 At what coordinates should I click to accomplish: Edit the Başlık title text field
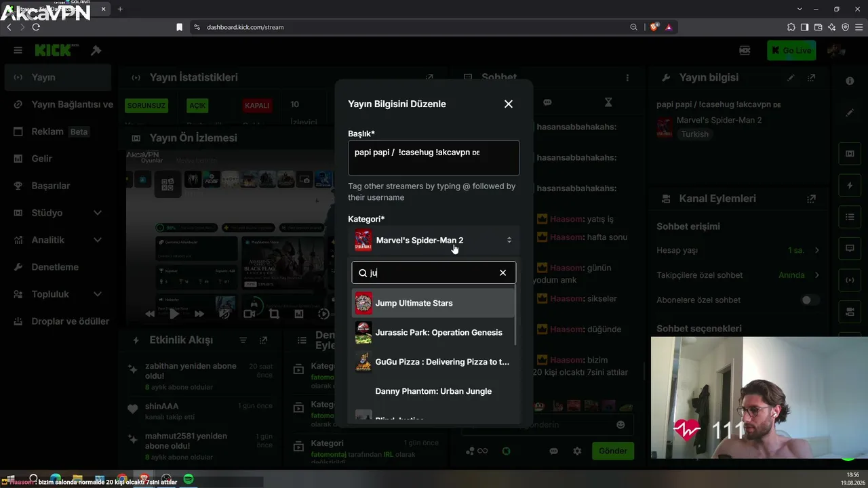[x=433, y=158]
